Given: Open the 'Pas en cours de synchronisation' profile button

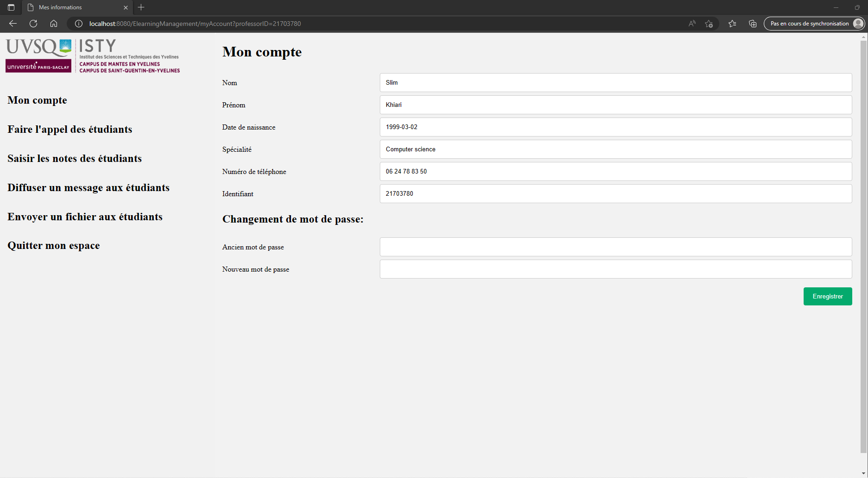Looking at the screenshot, I should pos(814,24).
